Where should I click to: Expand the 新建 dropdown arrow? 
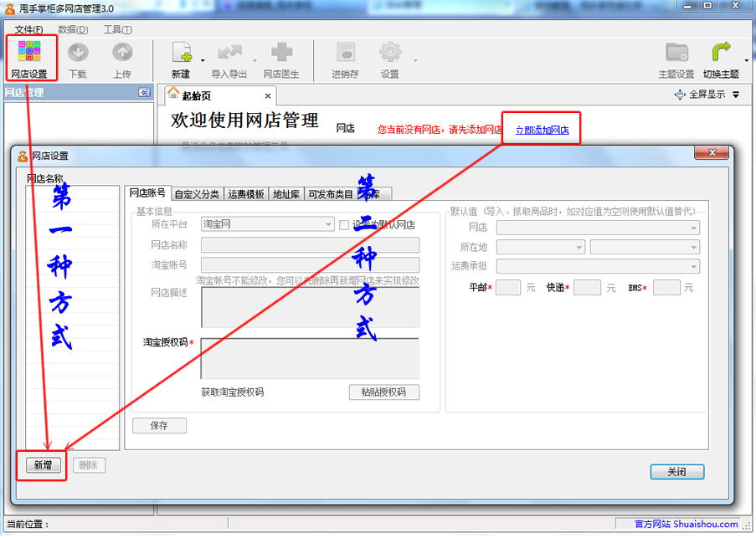[203, 61]
